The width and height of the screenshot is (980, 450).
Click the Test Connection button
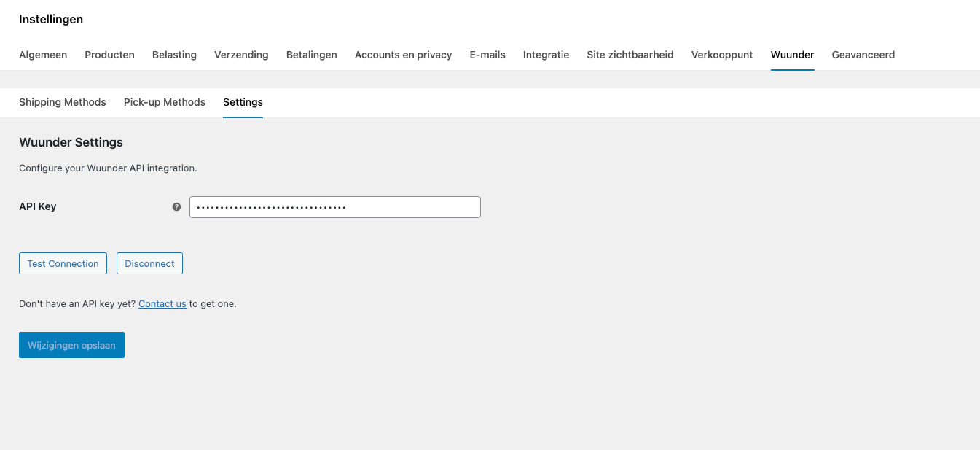[x=63, y=263]
